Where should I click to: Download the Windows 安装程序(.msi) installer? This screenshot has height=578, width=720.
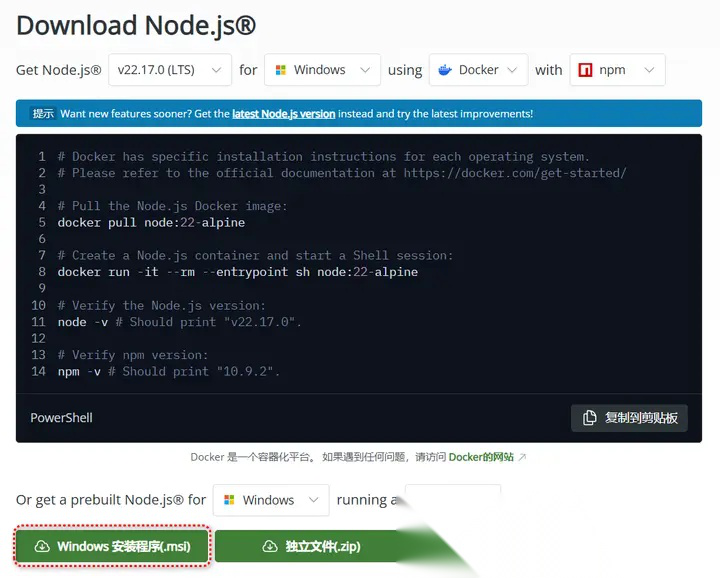(112, 546)
